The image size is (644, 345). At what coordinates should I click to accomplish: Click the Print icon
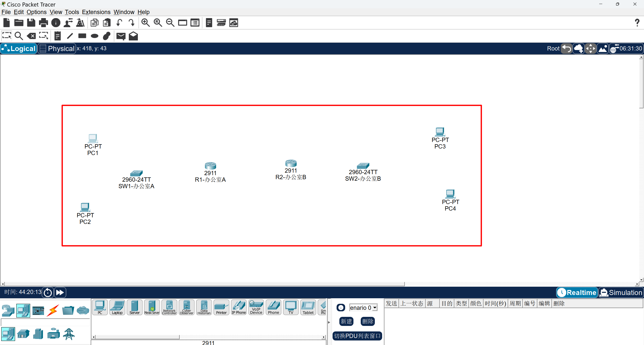(44, 23)
